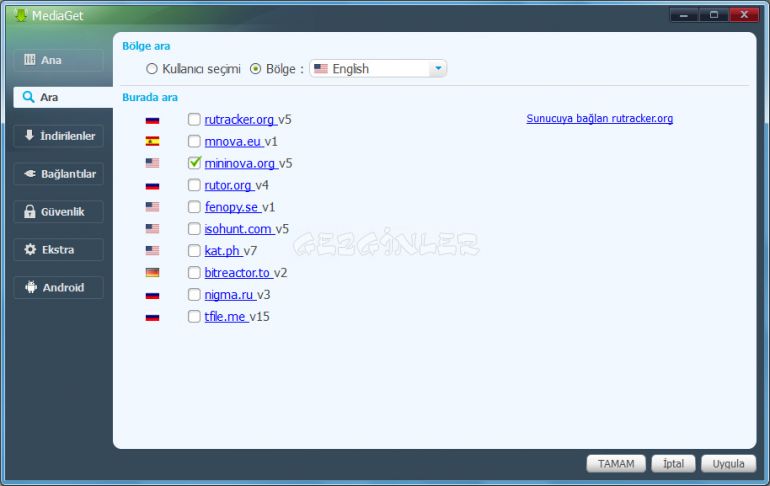Click the German flag beside bitreactor.to
770x486 pixels.
(x=152, y=272)
